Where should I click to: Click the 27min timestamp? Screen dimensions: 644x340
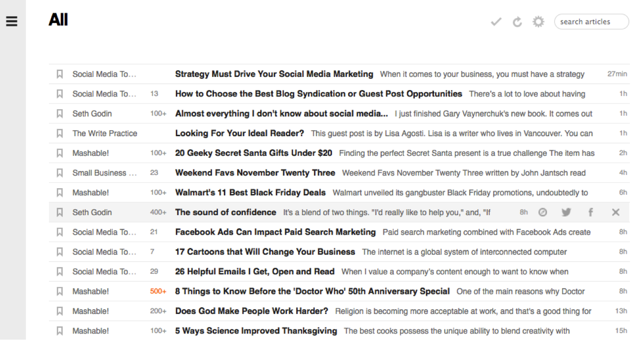point(617,74)
